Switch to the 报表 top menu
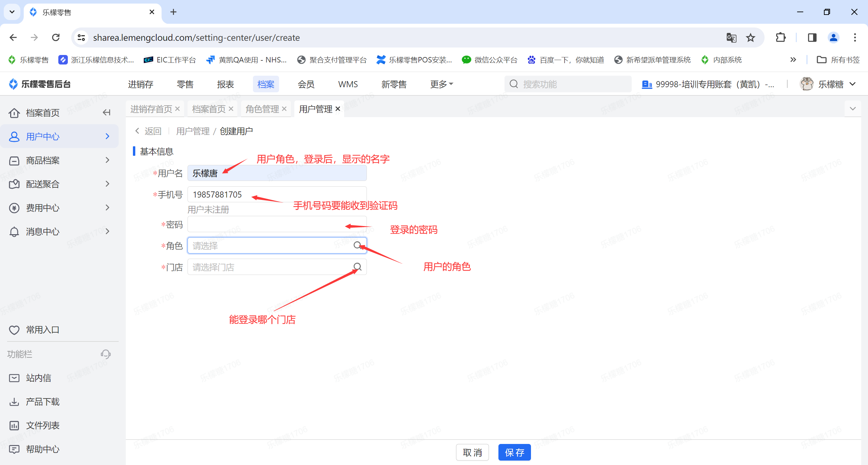This screenshot has width=868, height=465. [225, 84]
